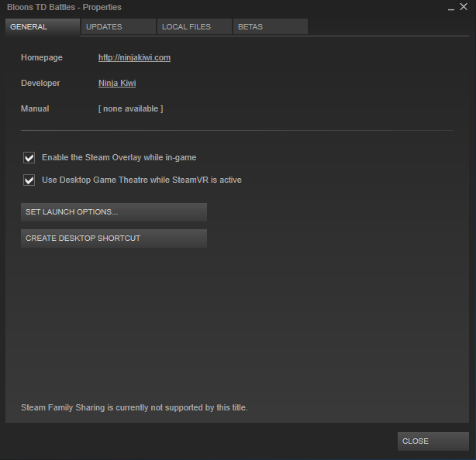Uncheck Use Desktop Game Theatre checkbox
This screenshot has height=460, width=476.
pos(29,180)
